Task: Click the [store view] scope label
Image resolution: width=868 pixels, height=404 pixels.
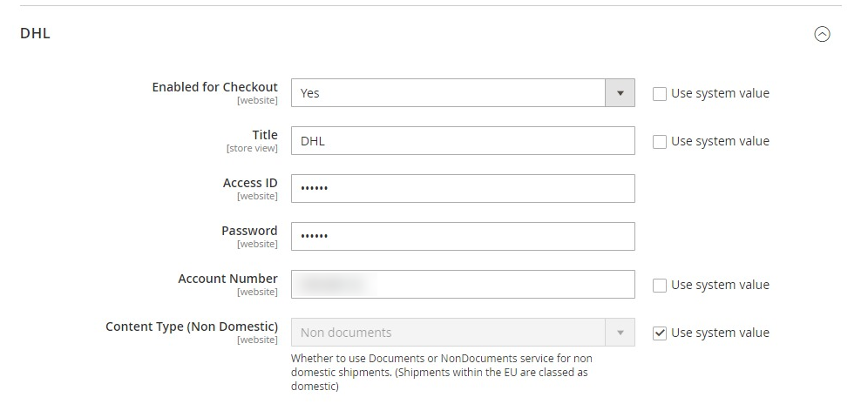Action: pyautogui.click(x=252, y=148)
